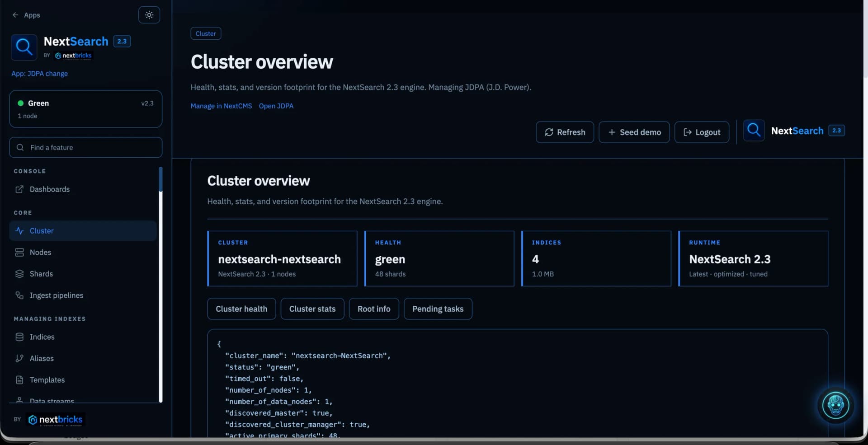The width and height of the screenshot is (868, 445).
Task: Click the "timed_out": false JSON line
Action: (264, 379)
